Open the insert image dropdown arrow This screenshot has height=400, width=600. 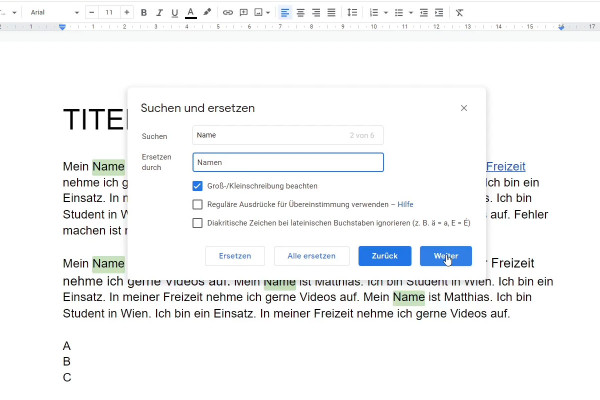click(x=268, y=13)
